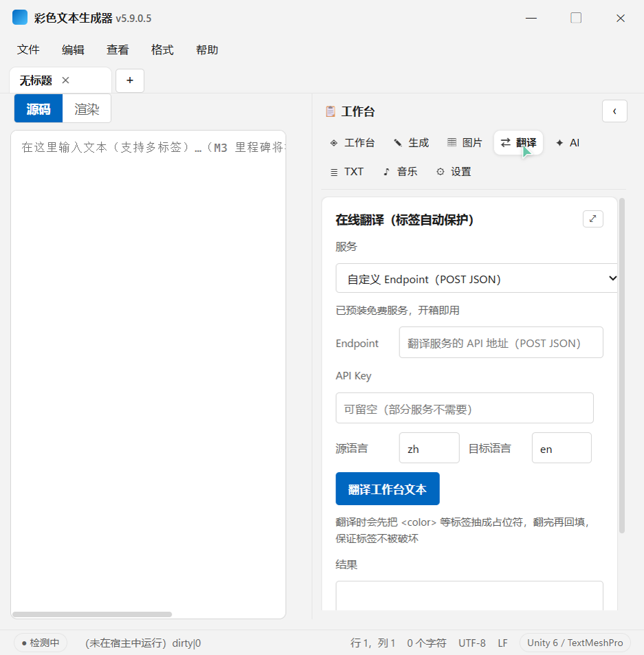Viewport: 644px width, 655px height.
Task: Switch to the 生成 panel tab
Action: click(412, 143)
